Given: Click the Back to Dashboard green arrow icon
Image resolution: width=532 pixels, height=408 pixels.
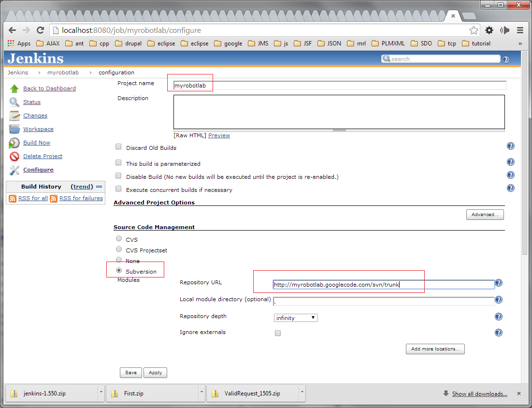Looking at the screenshot, I should [14, 88].
